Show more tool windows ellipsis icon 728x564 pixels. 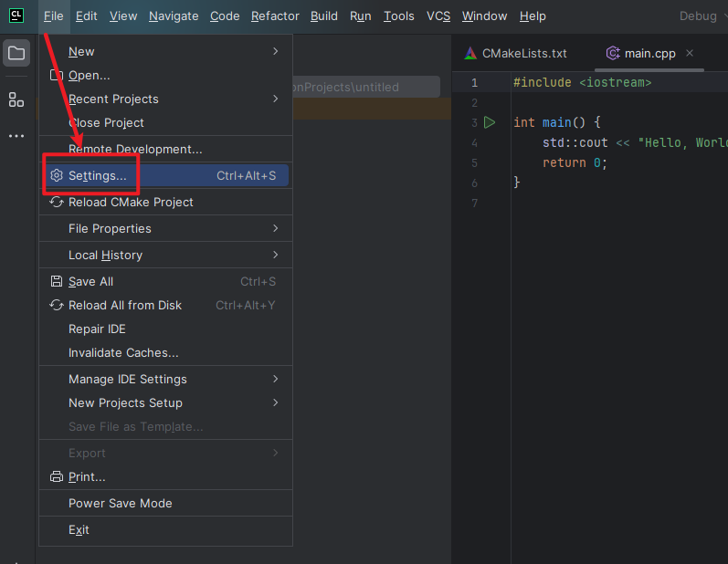[16, 136]
